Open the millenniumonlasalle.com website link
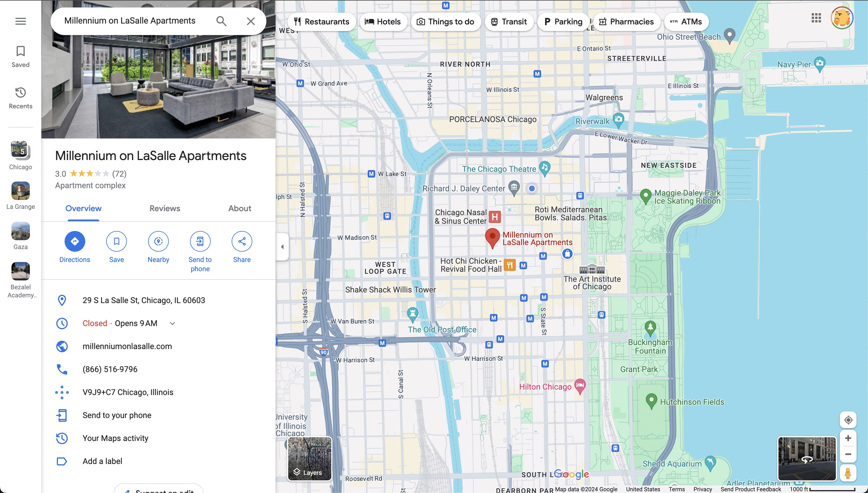 coord(127,346)
